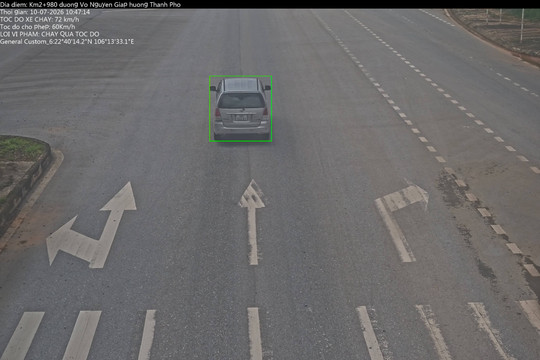This screenshot has width=540, height=360.
Task: Click the car's right side mirror
Action: (267, 88)
